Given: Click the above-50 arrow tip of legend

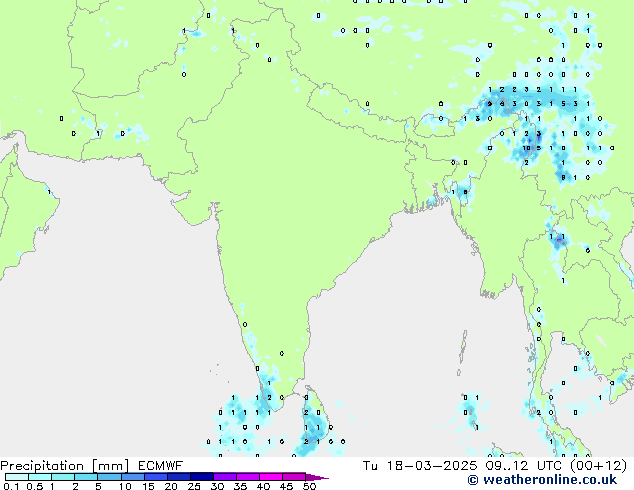Looking at the screenshot, I should tap(317, 477).
